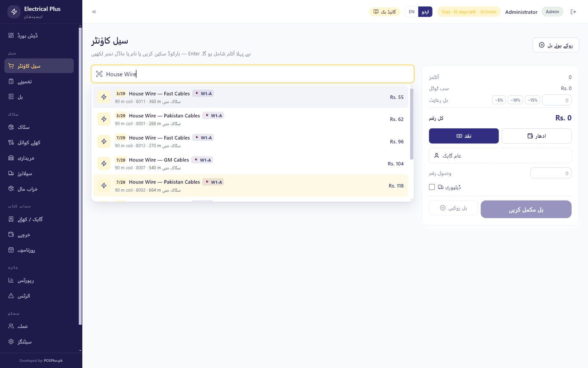Screen dimensions: 588x368
Task: Open the dashboard icon in sidebar
Action: [x=11, y=35]
